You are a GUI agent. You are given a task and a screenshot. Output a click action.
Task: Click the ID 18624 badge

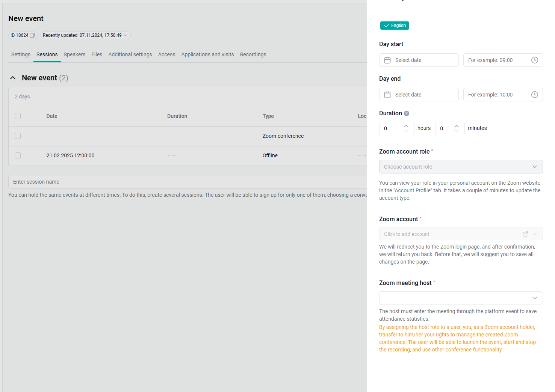coord(23,35)
